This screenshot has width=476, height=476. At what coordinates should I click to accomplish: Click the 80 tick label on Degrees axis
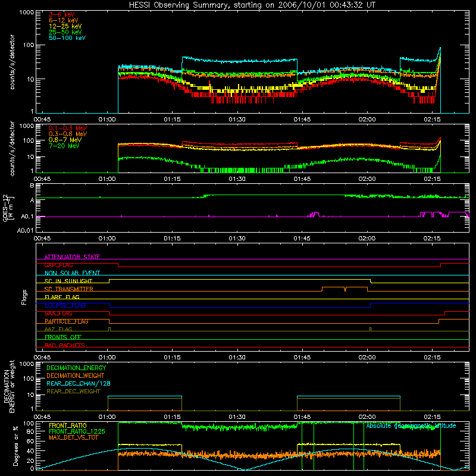[x=30, y=431]
